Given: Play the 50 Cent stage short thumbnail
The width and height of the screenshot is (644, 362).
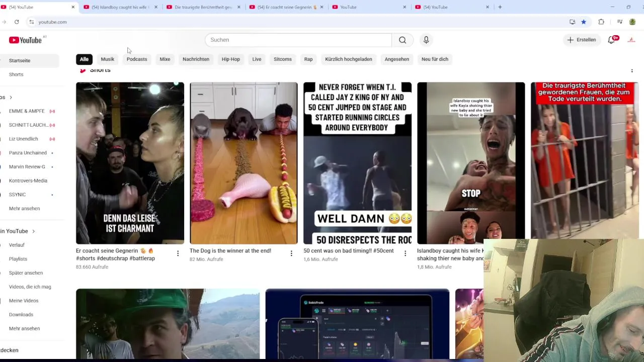Looking at the screenshot, I should 357,163.
